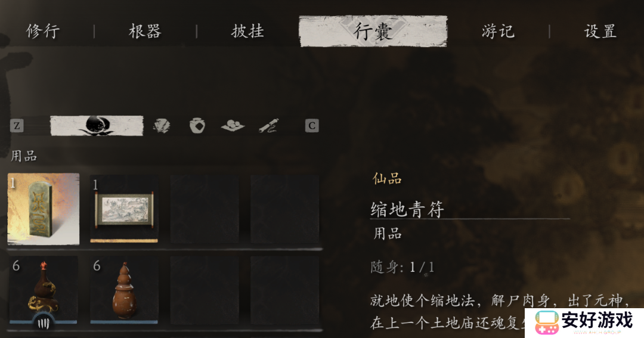The height and width of the screenshot is (338, 644).
Task: Switch to the jar category icon
Action: (x=197, y=125)
